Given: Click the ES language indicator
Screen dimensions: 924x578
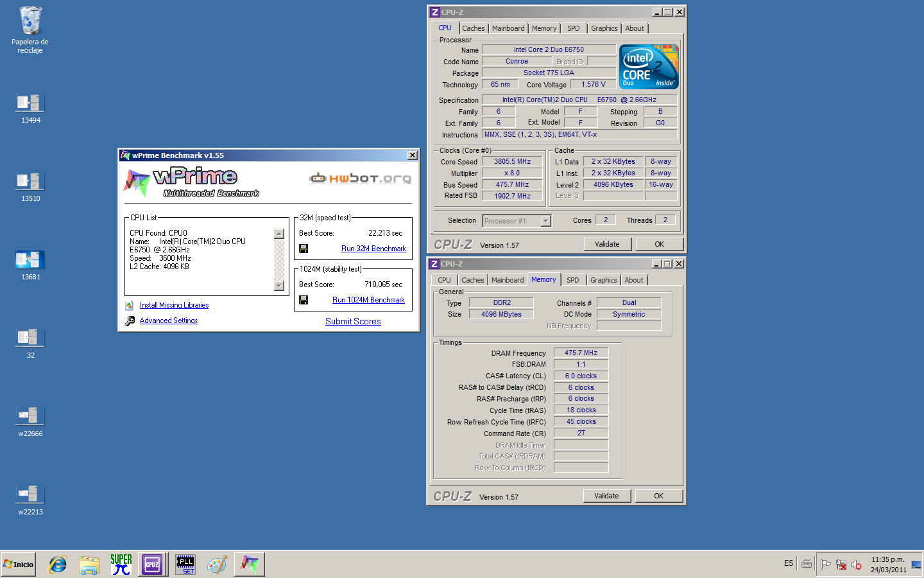Looking at the screenshot, I should 789,563.
